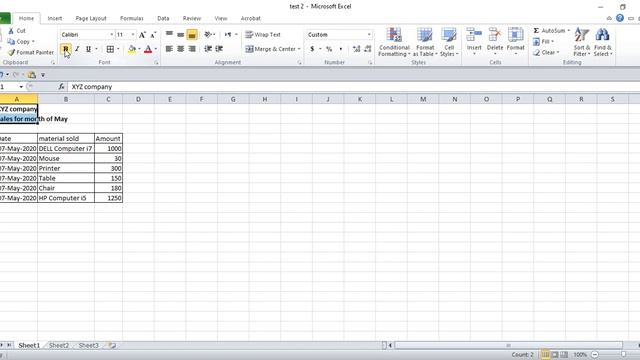Click the Format Painter button
The image size is (640, 360).
coord(31,53)
